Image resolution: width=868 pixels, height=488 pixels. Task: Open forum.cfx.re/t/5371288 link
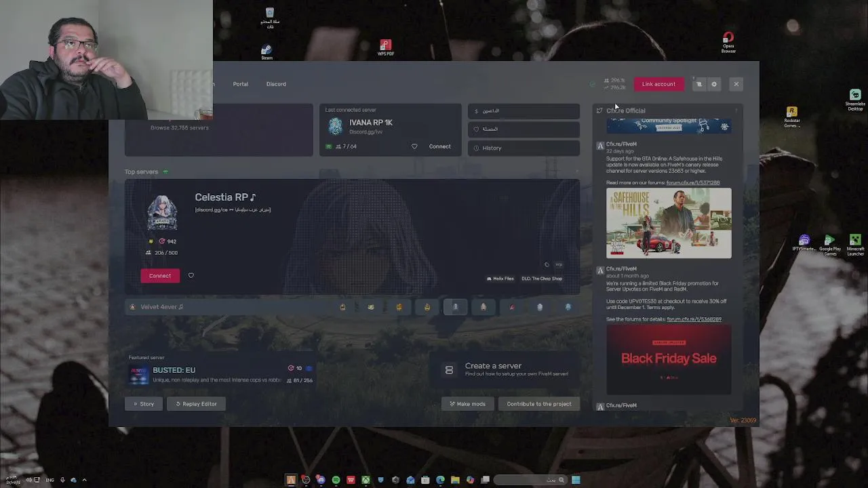tap(692, 183)
